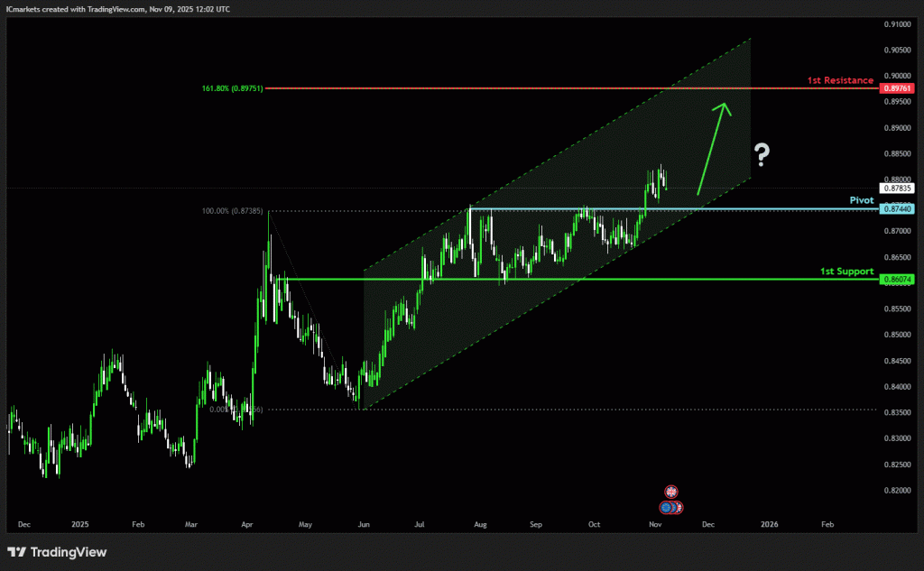
Task: Click the ICmarkets TradingView.com header text
Action: [x=116, y=8]
